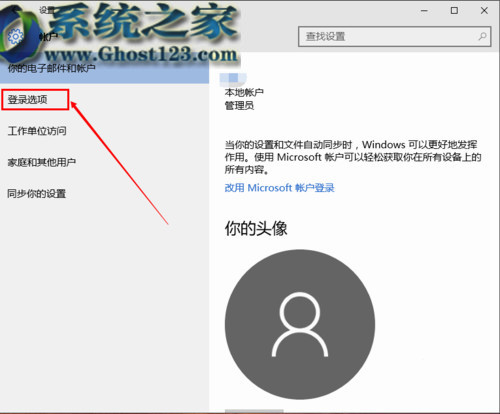500x414 pixels.
Task: Maximize the Settings window
Action: click(x=454, y=11)
